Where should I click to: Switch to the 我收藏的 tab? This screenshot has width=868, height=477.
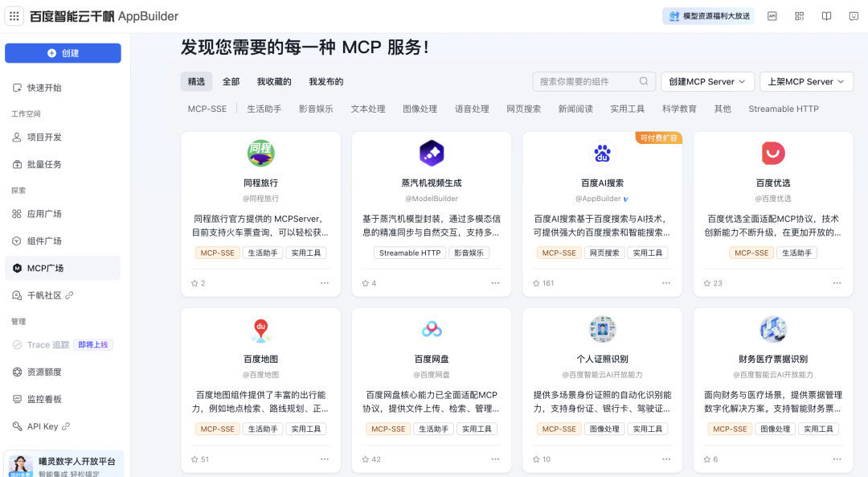pyautogui.click(x=274, y=81)
